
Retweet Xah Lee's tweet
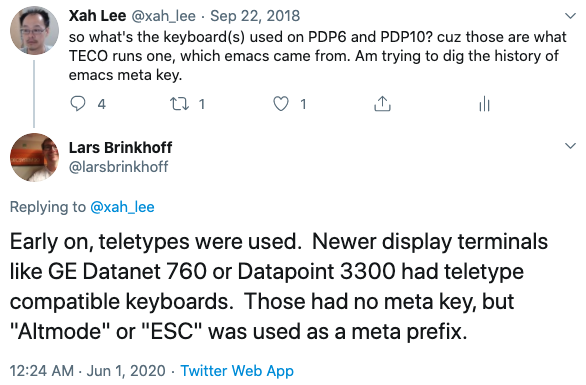click(179, 104)
